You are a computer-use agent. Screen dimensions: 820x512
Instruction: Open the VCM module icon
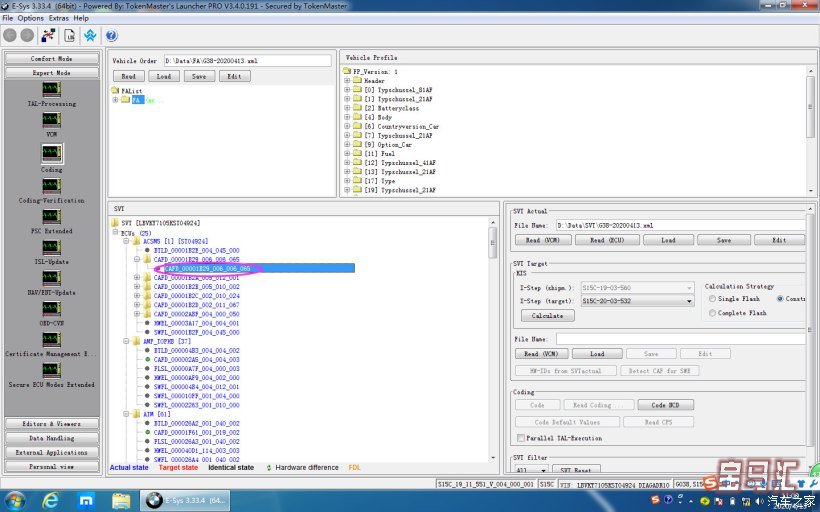(x=51, y=120)
